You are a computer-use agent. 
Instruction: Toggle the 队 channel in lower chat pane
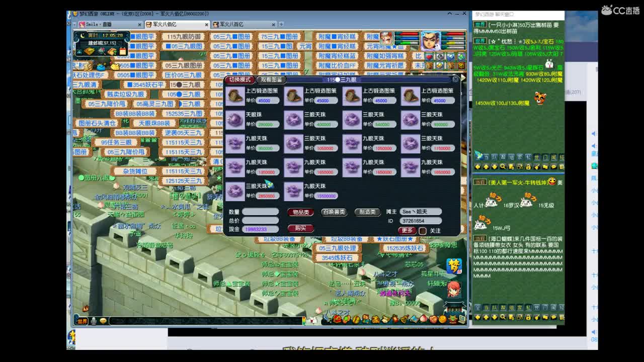(x=495, y=308)
